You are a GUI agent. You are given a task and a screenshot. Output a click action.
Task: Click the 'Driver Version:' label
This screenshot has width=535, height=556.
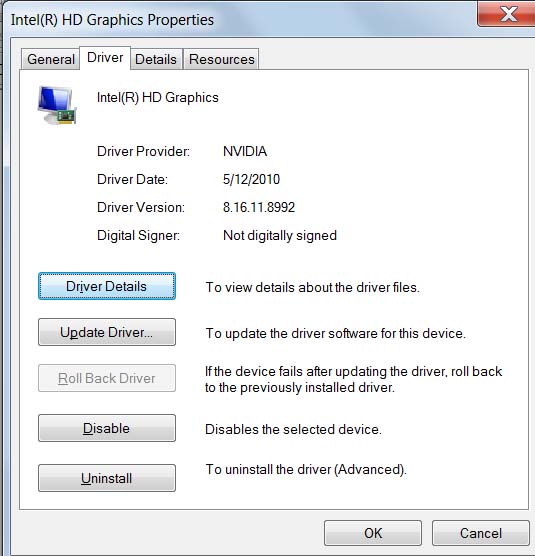[x=141, y=207]
